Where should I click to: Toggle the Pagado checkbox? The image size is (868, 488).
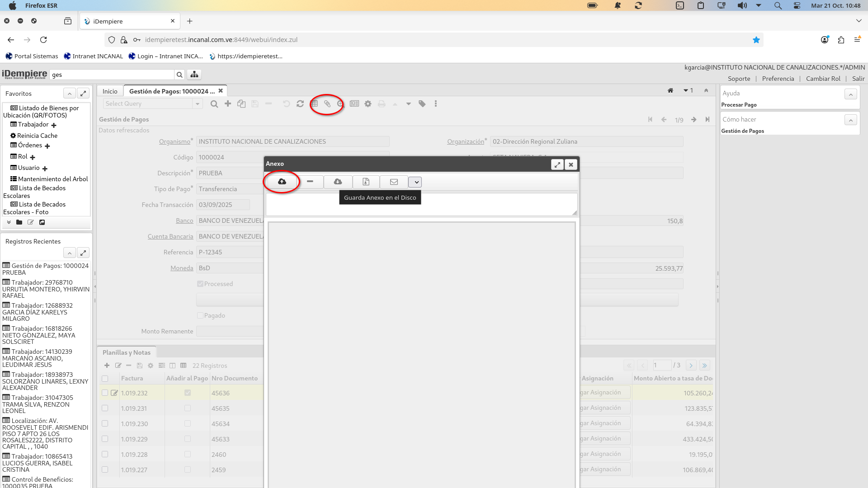click(x=200, y=315)
